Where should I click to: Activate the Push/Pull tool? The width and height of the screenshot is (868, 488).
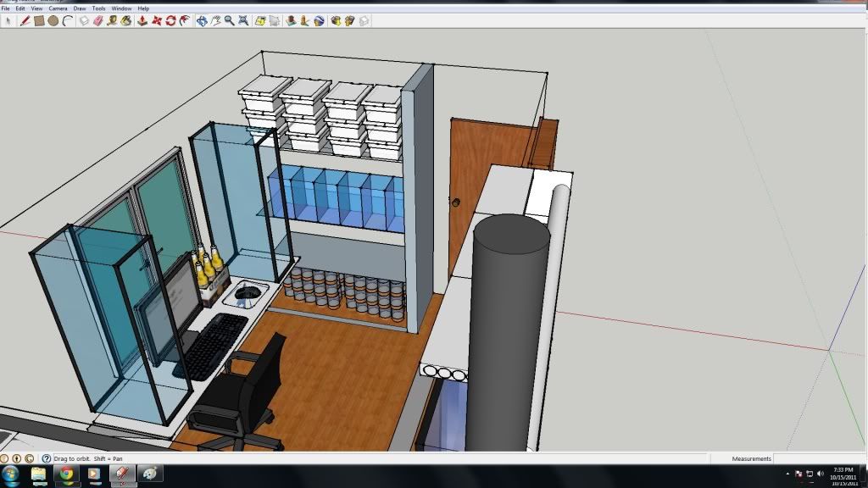point(142,21)
